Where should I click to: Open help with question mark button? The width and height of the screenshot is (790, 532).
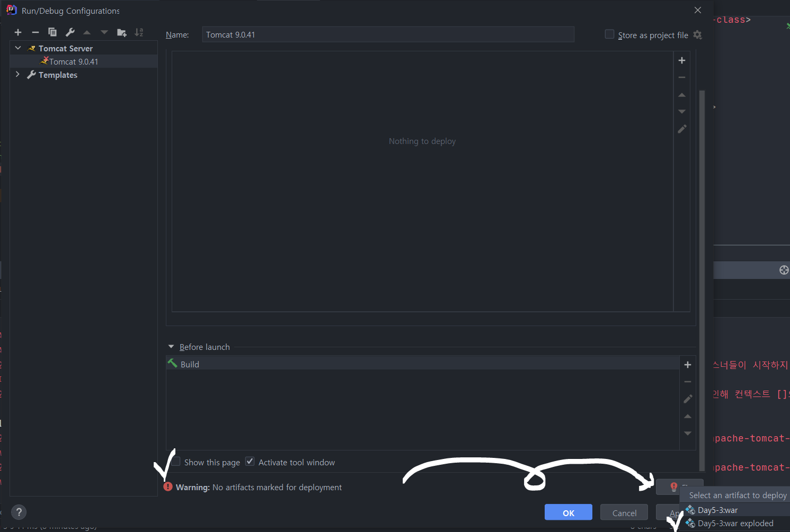click(19, 512)
